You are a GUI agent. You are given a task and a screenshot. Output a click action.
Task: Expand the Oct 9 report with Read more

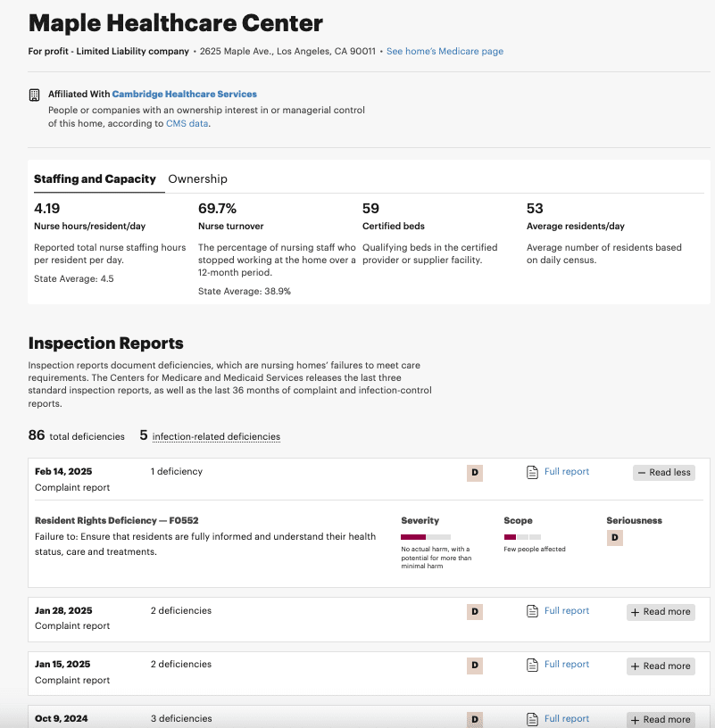tap(661, 719)
